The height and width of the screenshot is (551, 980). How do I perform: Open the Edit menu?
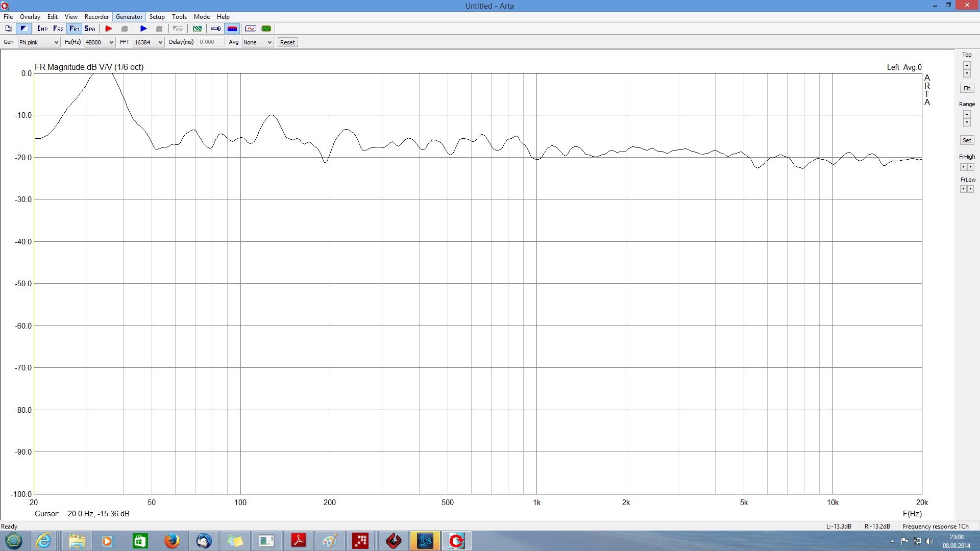(53, 17)
